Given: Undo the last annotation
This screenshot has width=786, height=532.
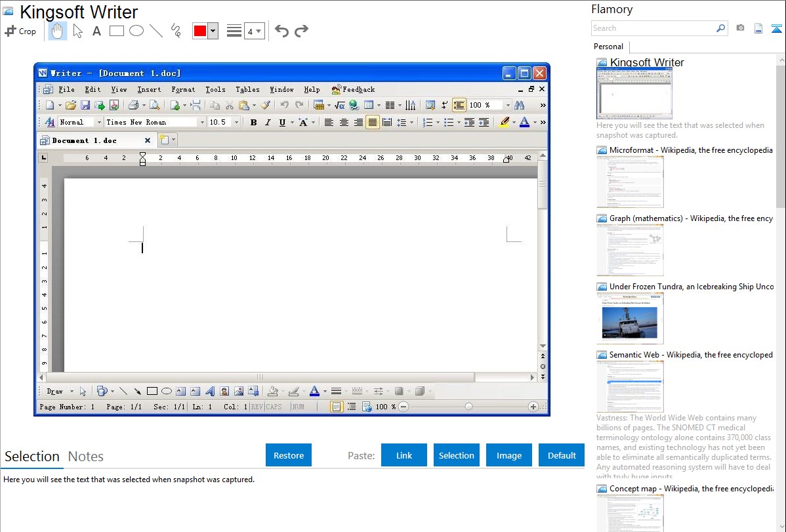Looking at the screenshot, I should click(x=281, y=31).
